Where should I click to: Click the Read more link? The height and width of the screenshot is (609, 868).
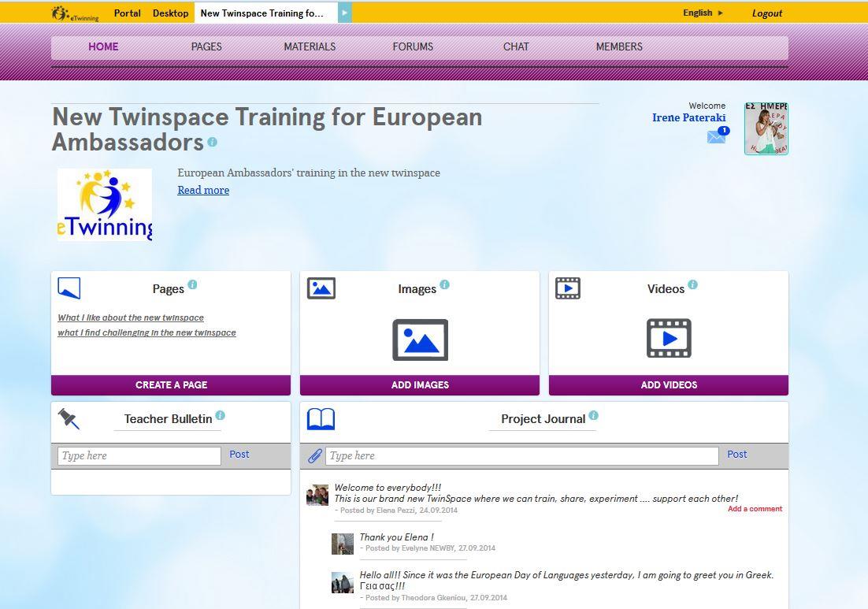pyautogui.click(x=203, y=190)
